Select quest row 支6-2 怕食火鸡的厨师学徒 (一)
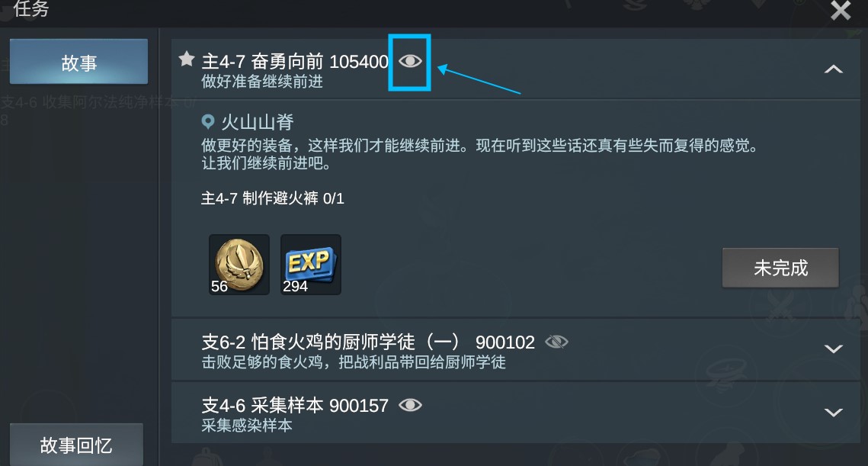This screenshot has width=868, height=466. pos(515,349)
